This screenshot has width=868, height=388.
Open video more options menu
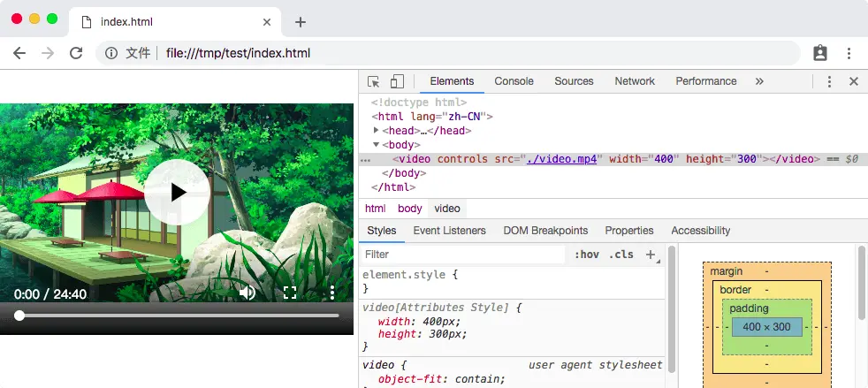point(332,293)
